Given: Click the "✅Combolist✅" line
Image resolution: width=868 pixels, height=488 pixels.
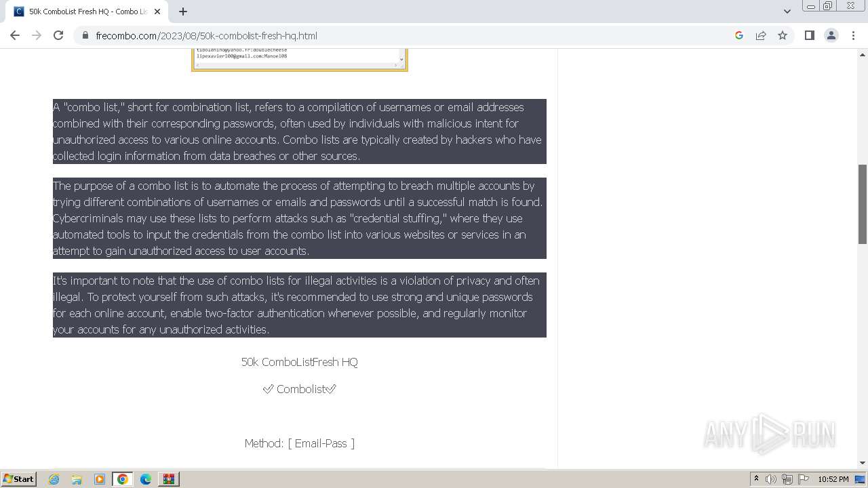Looking at the screenshot, I should click(300, 389).
